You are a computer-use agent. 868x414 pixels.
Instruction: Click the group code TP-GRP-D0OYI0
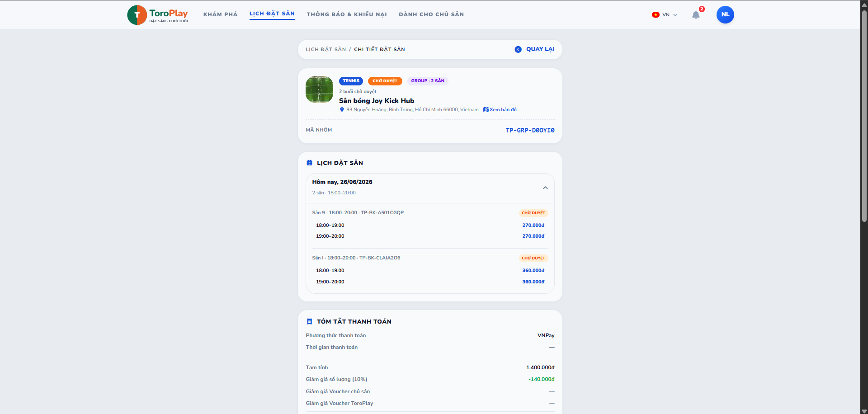[x=530, y=130]
